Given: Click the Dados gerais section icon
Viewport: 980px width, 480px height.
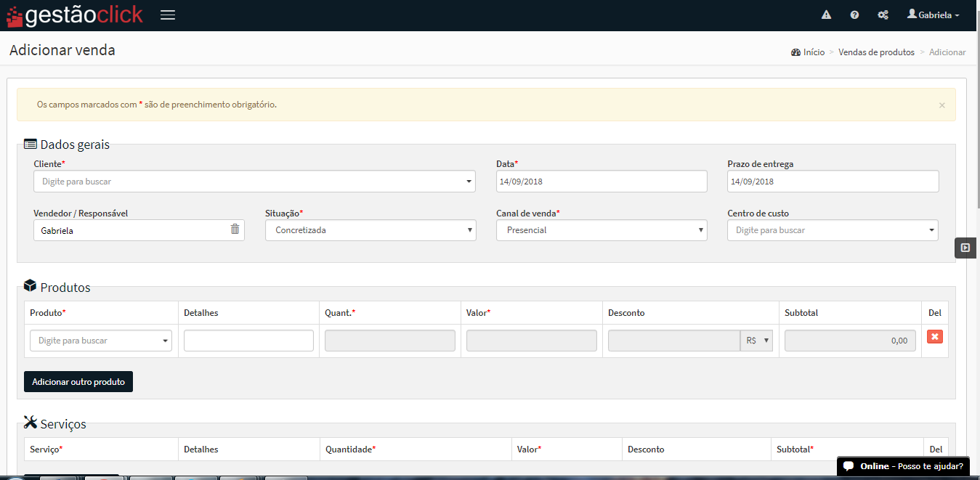Looking at the screenshot, I should [x=31, y=145].
